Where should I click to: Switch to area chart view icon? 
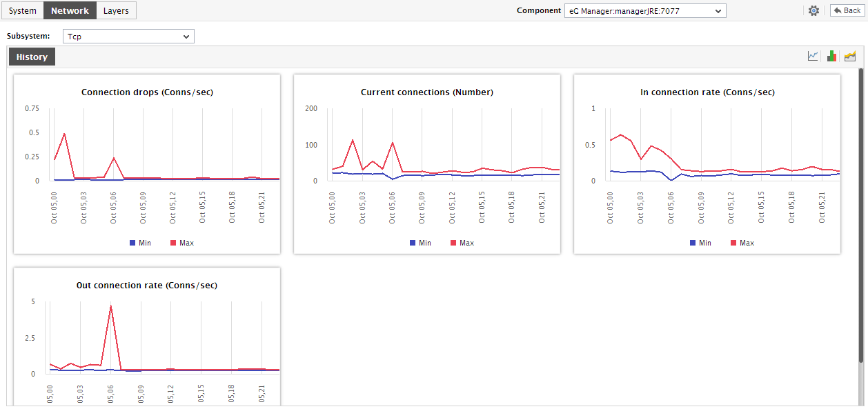point(850,57)
